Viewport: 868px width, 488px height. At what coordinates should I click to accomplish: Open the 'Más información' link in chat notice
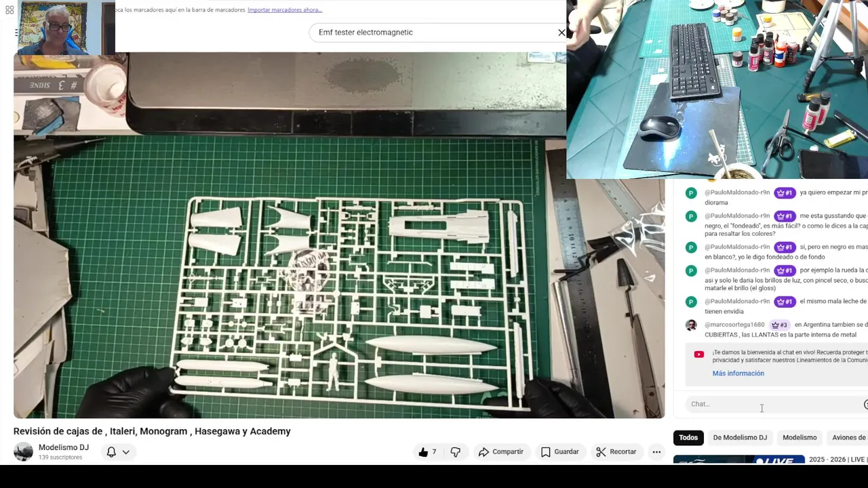click(738, 373)
